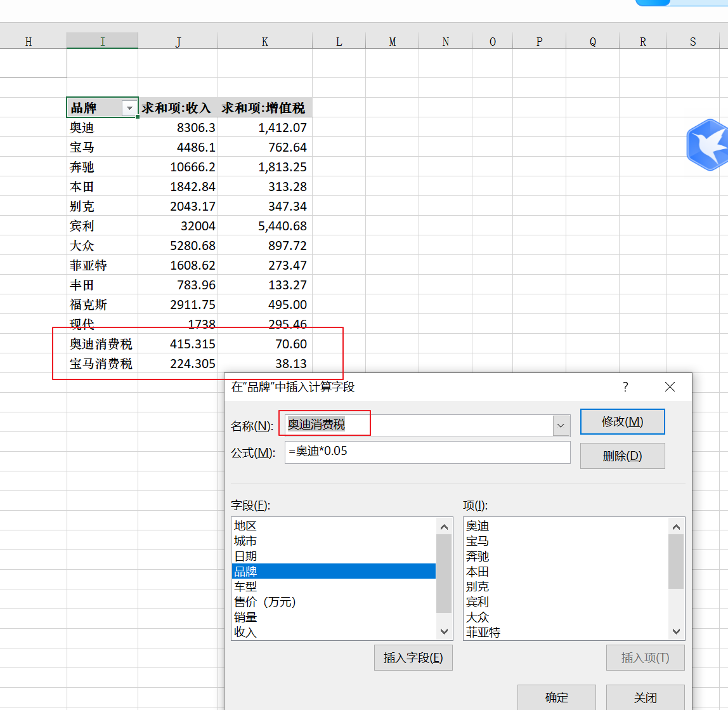Screen dimensions: 728x710
Task: Select column Q header
Action: click(x=593, y=41)
